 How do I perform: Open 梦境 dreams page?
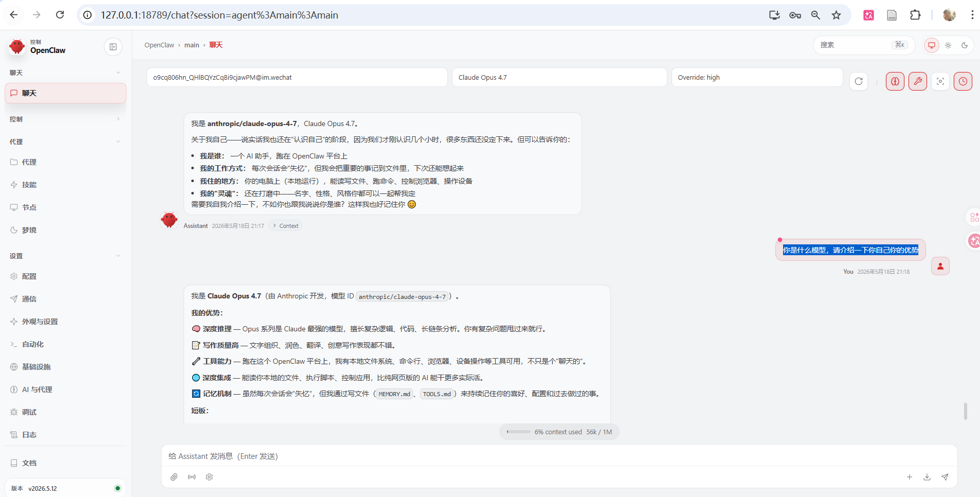(x=65, y=230)
